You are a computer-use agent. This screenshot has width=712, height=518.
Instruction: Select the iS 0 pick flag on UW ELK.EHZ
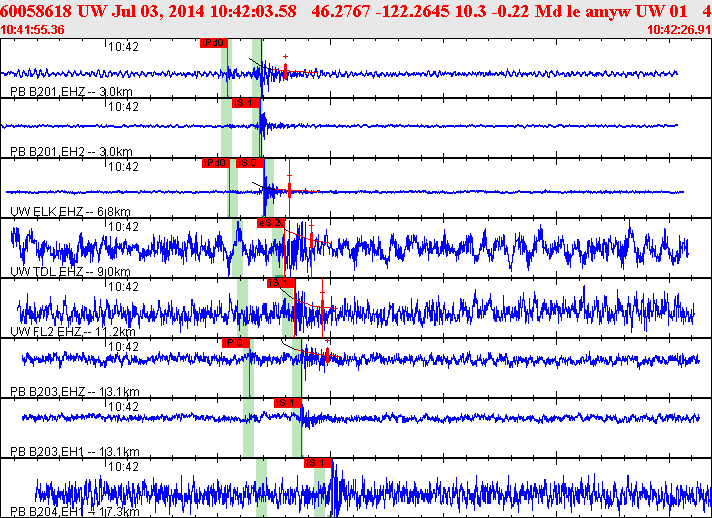250,163
